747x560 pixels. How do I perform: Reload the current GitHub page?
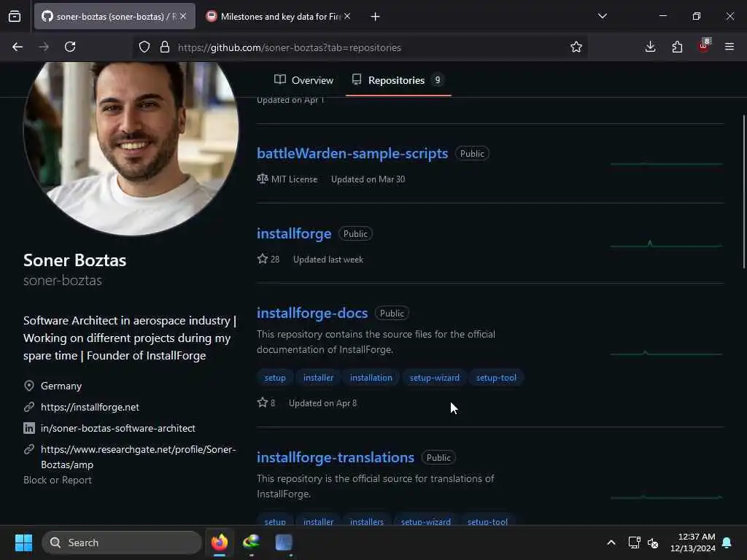[70, 47]
